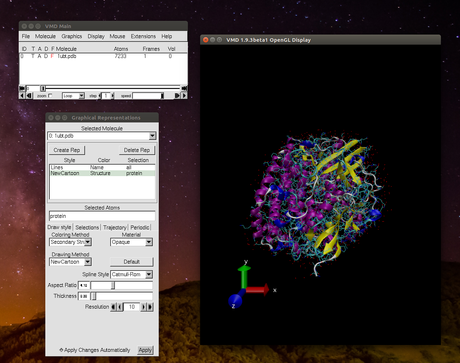Viewport: 460px width, 363px height.
Task: Click the blue z axis sphere indicator
Action: click(235, 300)
